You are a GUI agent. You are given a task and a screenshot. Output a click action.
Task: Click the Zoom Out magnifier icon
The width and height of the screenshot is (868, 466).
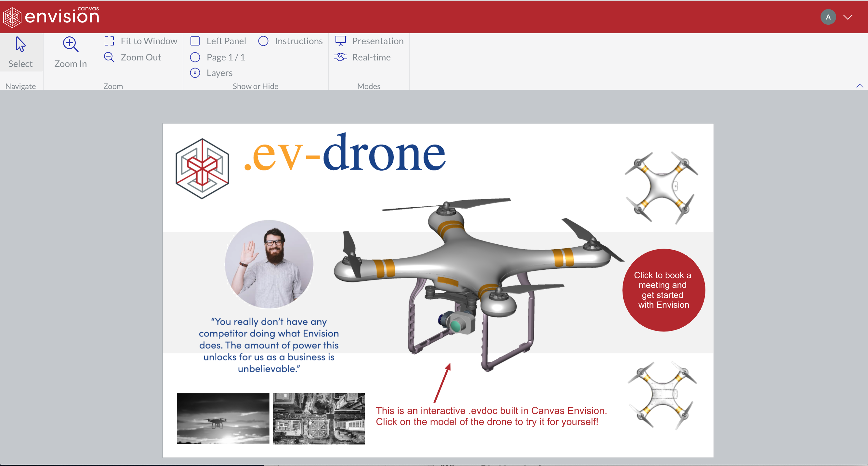point(109,57)
